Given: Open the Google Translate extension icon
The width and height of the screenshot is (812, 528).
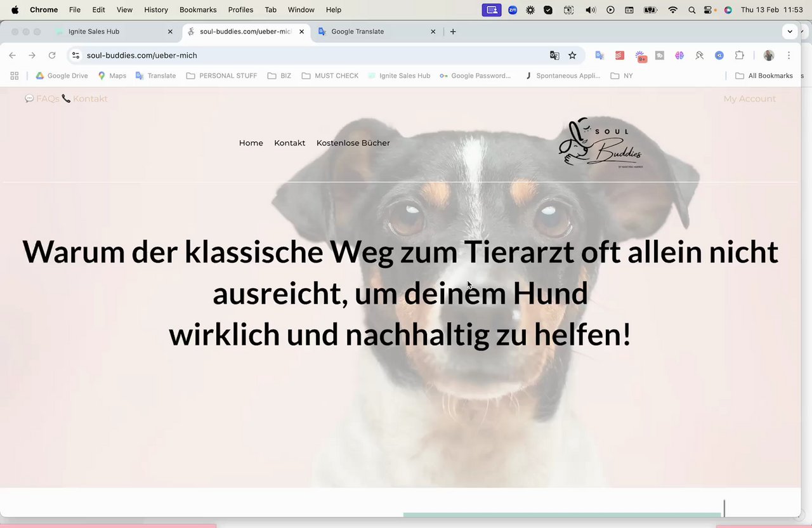Looking at the screenshot, I should [x=599, y=55].
